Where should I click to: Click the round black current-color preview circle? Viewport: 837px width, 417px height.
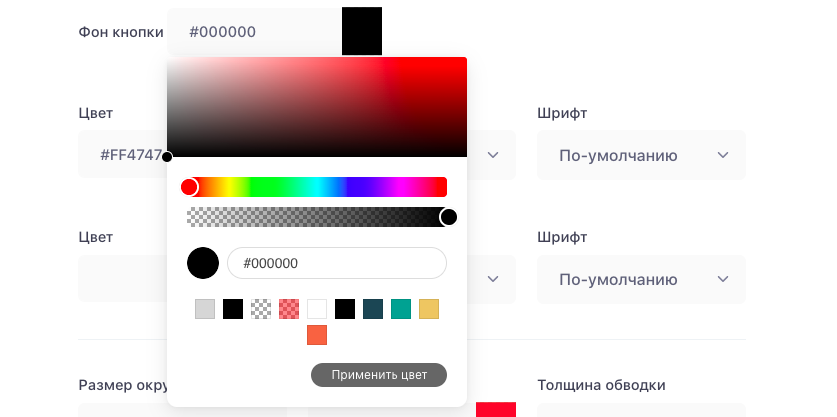point(203,263)
